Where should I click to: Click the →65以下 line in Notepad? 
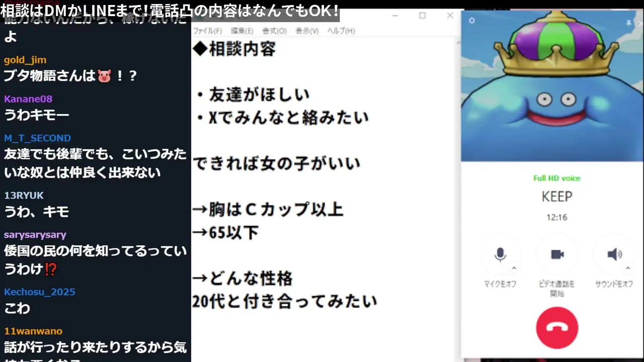click(x=225, y=232)
